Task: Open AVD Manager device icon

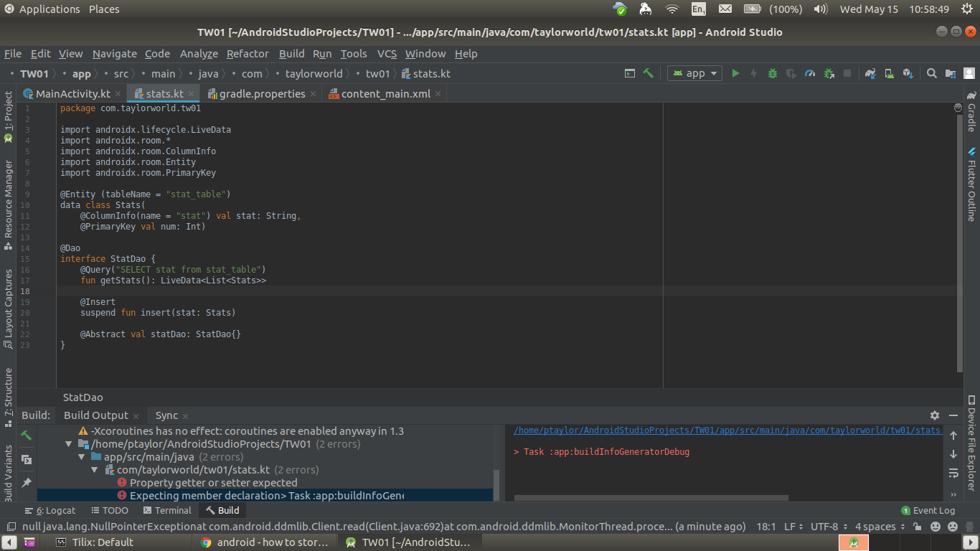Action: (889, 73)
